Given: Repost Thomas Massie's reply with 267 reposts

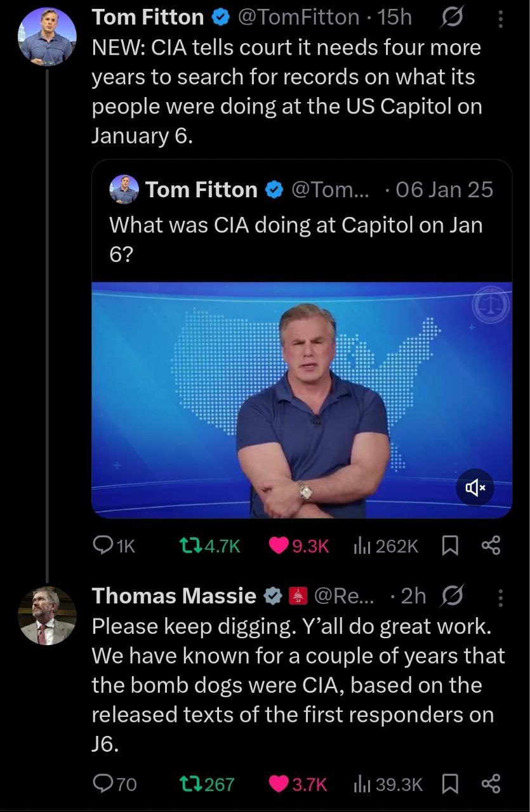Looking at the screenshot, I should click(190, 785).
